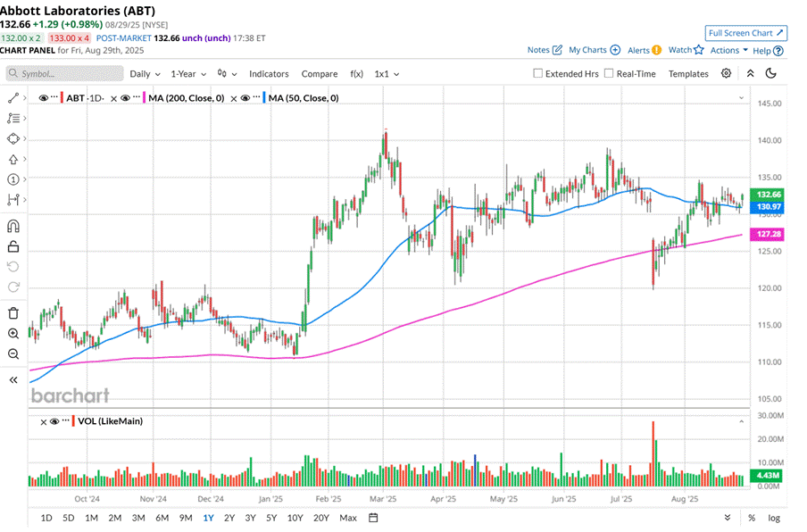Switch to percent scale
Image resolution: width=807 pixels, height=532 pixels.
click(x=752, y=518)
